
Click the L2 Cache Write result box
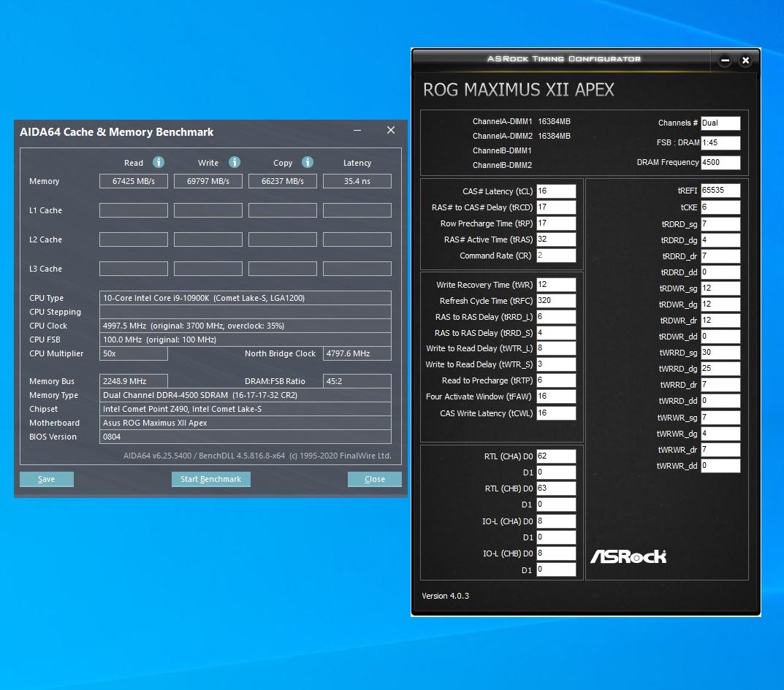click(x=208, y=239)
